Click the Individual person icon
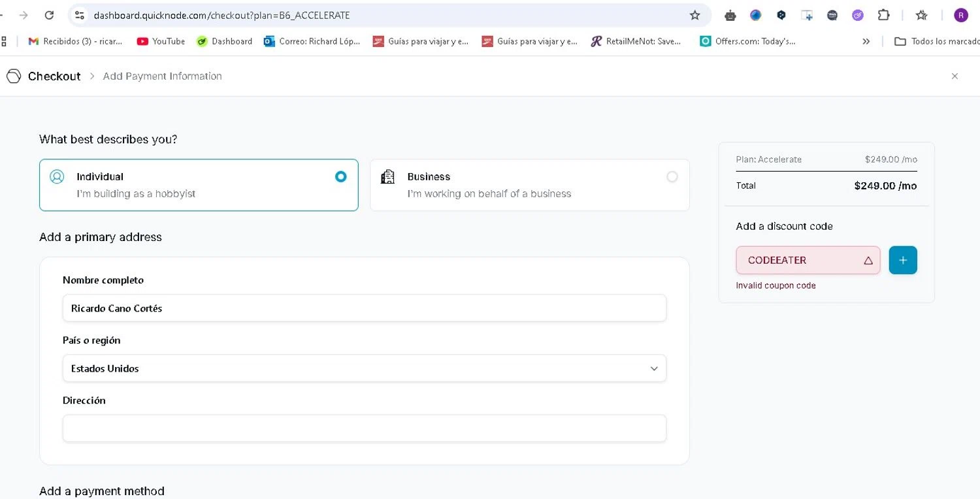This screenshot has width=980, height=499. [x=57, y=176]
